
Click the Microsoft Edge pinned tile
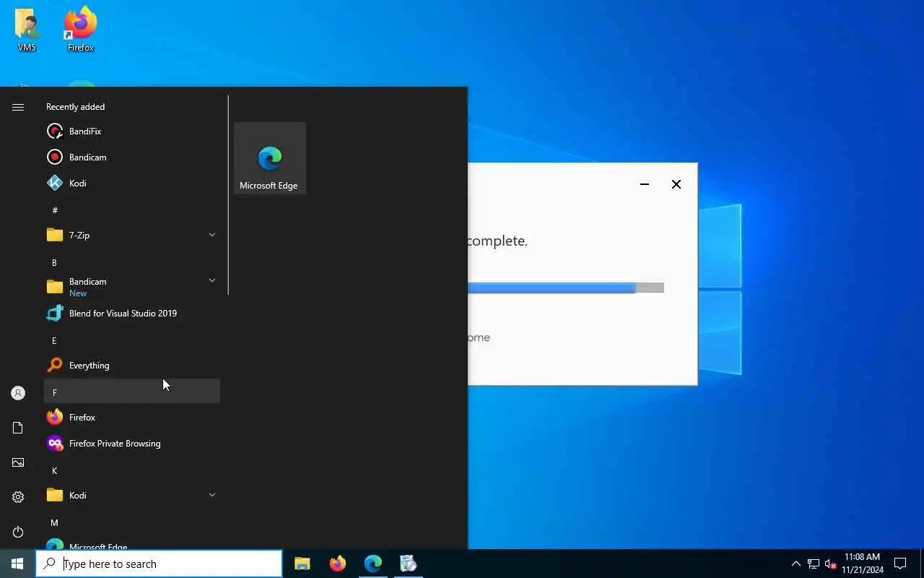coord(270,158)
